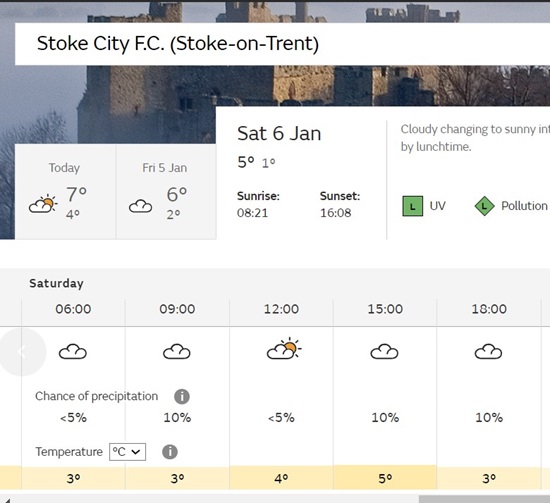Image resolution: width=550 pixels, height=503 pixels.
Task: Click the green Pollution diamond icon
Action: point(484,206)
